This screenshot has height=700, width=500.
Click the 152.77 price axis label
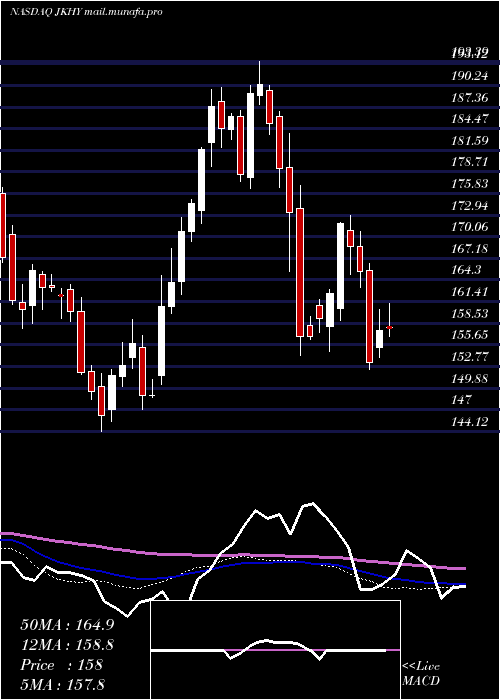point(470,357)
